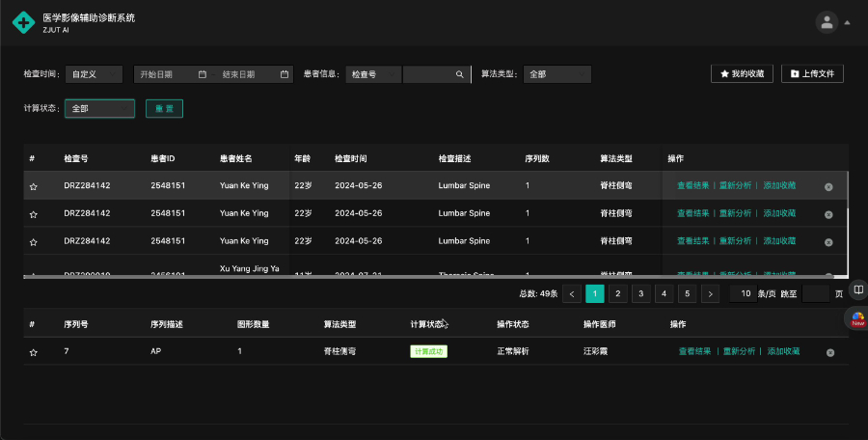
Task: Go to previous page arrow
Action: tap(572, 293)
